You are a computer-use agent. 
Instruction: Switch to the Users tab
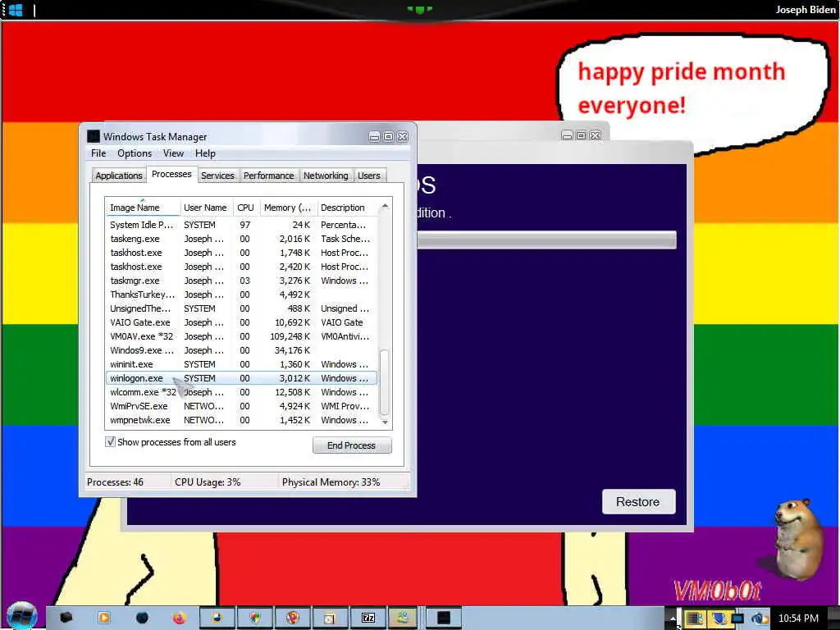(x=369, y=176)
